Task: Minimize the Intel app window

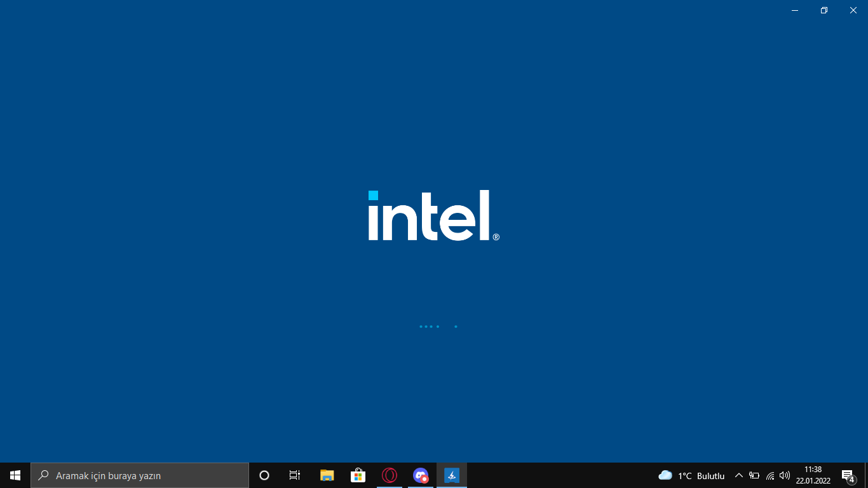Action: point(795,10)
